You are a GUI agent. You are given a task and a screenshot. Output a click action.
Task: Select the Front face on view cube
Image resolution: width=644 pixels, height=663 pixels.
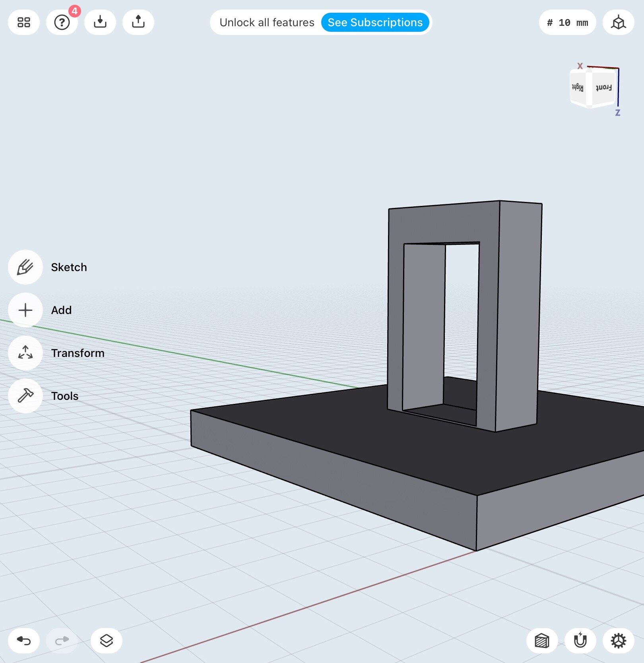pos(603,88)
